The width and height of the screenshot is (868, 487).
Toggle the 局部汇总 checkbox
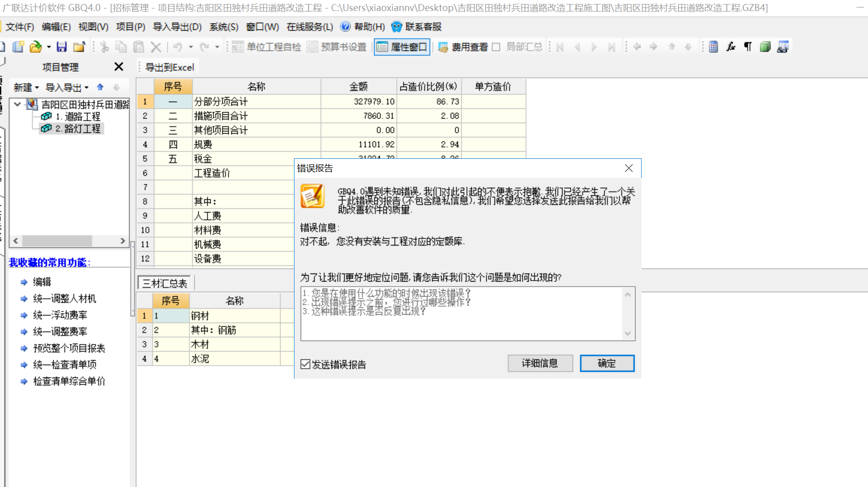pyautogui.click(x=496, y=47)
